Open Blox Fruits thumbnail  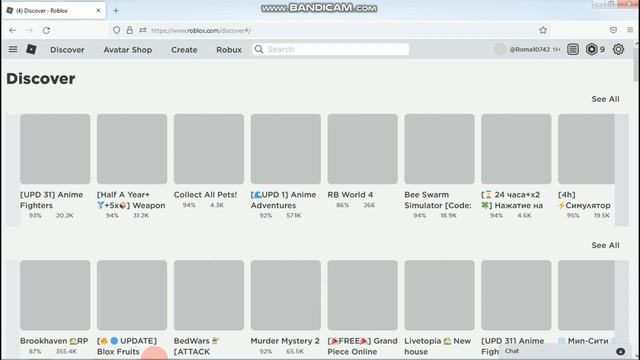pyautogui.click(x=132, y=295)
